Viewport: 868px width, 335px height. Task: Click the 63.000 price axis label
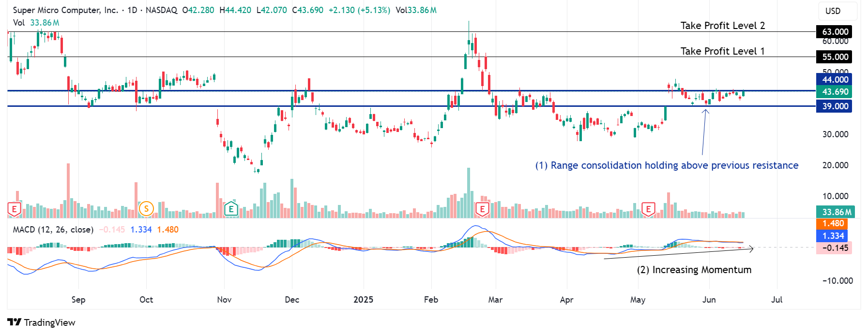tap(835, 32)
